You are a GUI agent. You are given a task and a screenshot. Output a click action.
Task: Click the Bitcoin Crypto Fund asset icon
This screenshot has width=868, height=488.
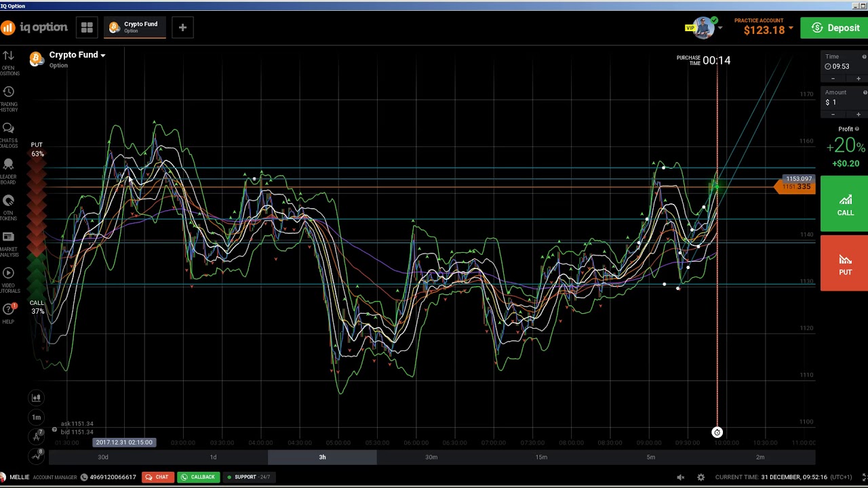36,59
